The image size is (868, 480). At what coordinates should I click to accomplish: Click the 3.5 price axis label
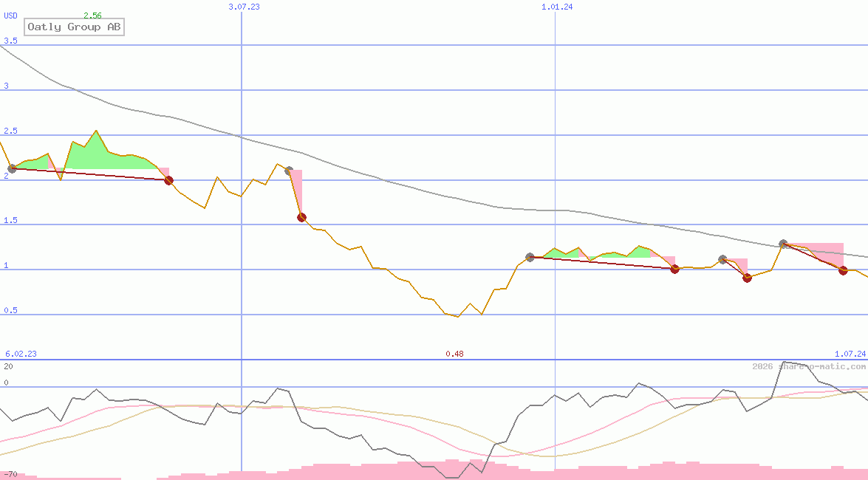pos(10,41)
